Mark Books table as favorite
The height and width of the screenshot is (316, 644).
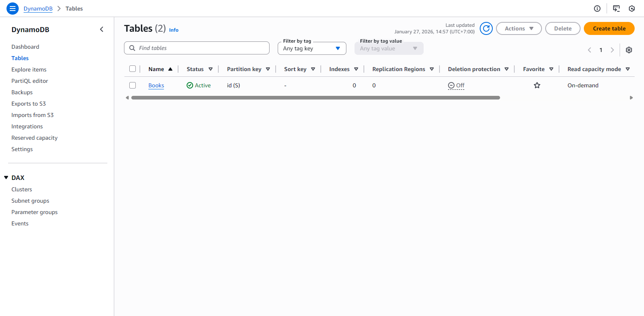tap(537, 85)
